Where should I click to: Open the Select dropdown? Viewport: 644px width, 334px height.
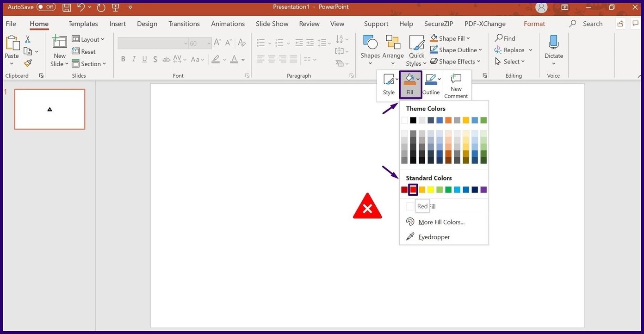click(509, 62)
